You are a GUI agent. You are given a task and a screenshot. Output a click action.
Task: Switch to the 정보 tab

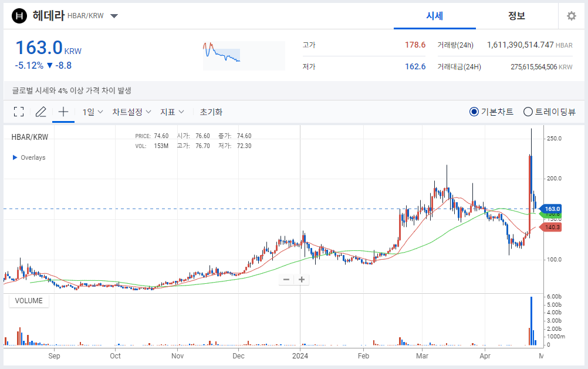(516, 16)
